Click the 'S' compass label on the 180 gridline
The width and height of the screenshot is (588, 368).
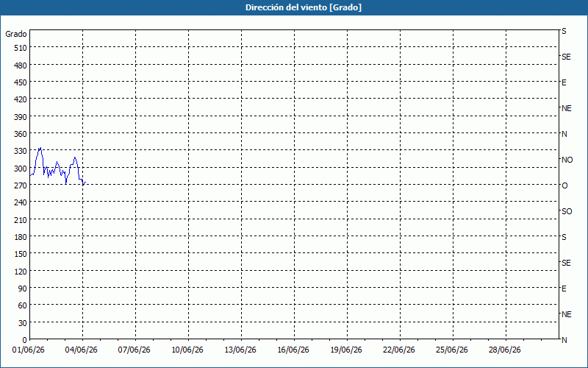(564, 237)
